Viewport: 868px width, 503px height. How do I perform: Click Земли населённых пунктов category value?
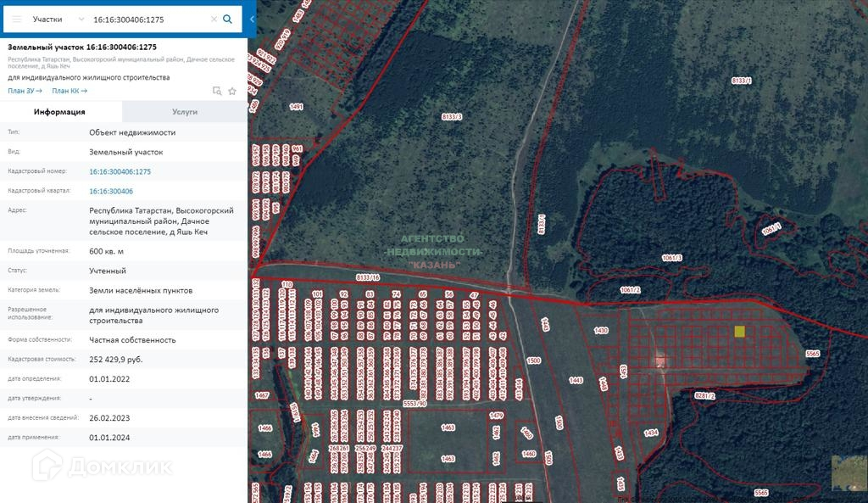[141, 290]
